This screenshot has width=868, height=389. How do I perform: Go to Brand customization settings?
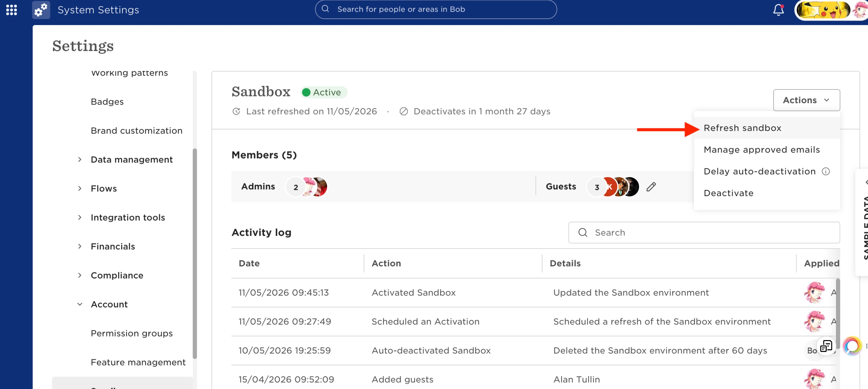136,130
